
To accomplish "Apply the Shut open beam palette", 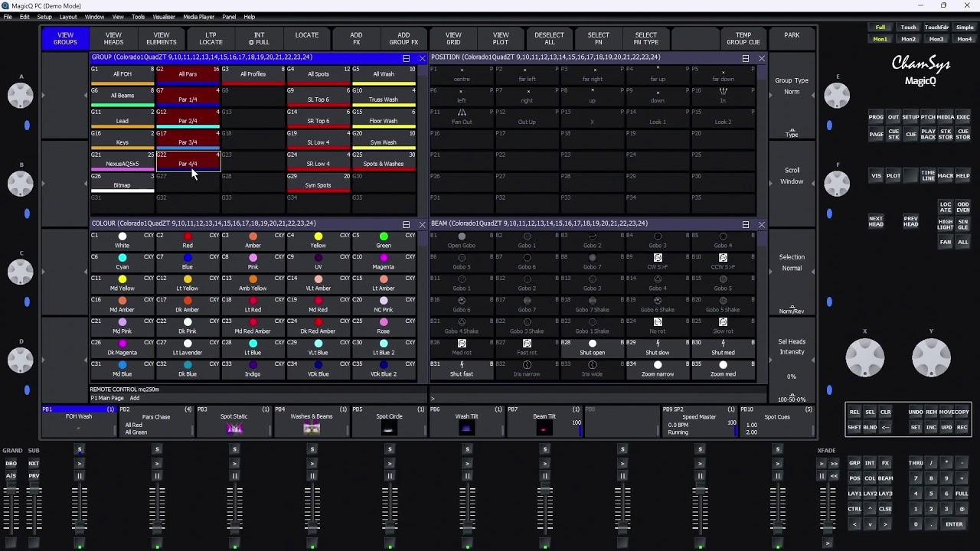I will point(592,347).
